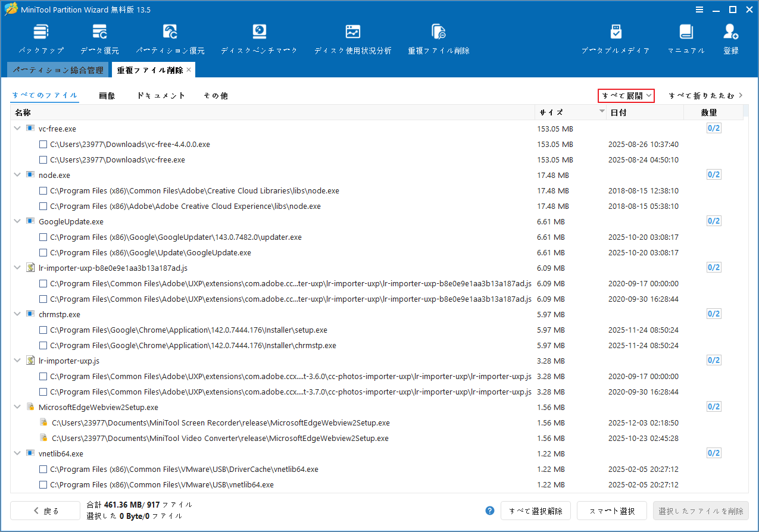Open the すべて展開 dropdown
The height and width of the screenshot is (532, 759).
coord(626,96)
